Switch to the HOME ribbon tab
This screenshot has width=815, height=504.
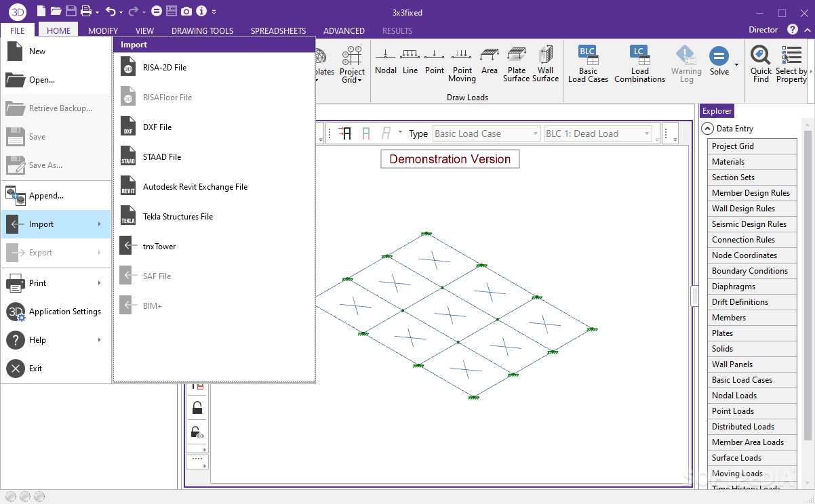(59, 30)
